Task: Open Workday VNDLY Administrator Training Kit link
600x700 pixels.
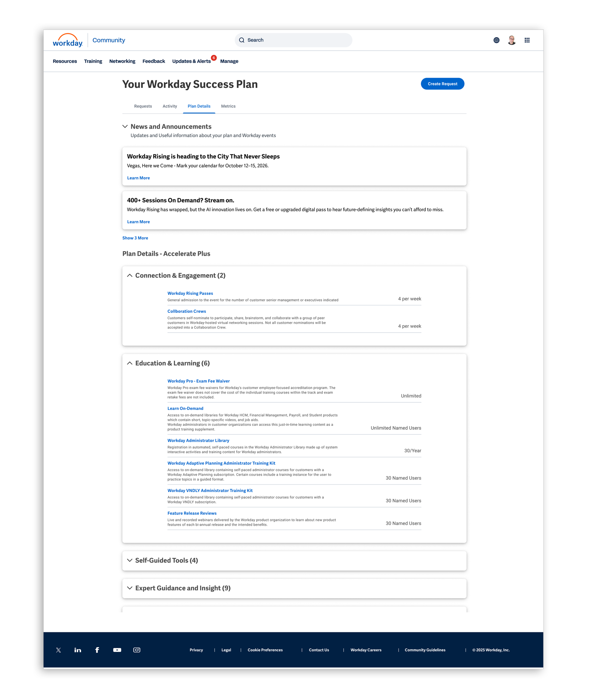Action: tap(210, 491)
